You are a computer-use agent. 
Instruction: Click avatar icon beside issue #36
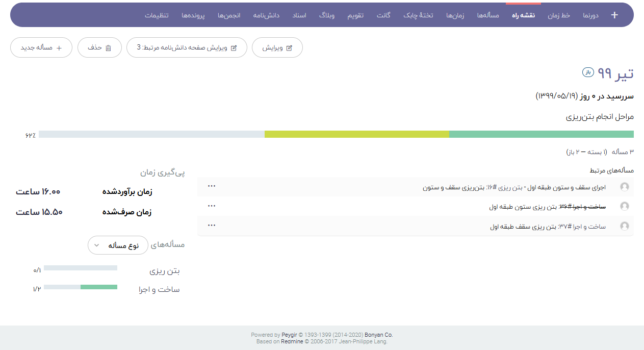pyautogui.click(x=624, y=207)
